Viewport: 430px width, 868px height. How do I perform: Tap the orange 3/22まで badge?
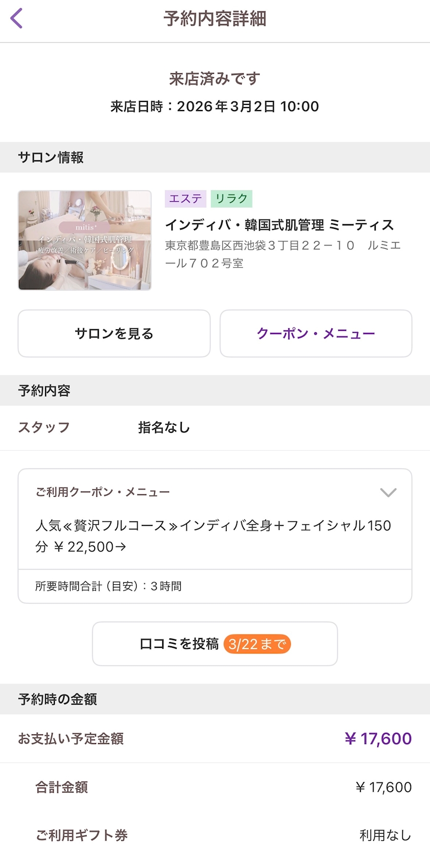[257, 644]
